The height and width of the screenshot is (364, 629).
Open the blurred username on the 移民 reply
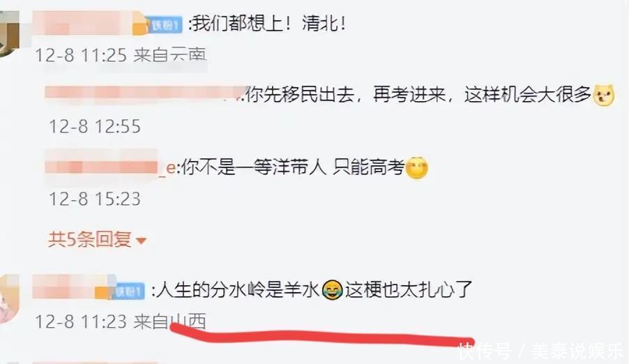tap(145, 93)
